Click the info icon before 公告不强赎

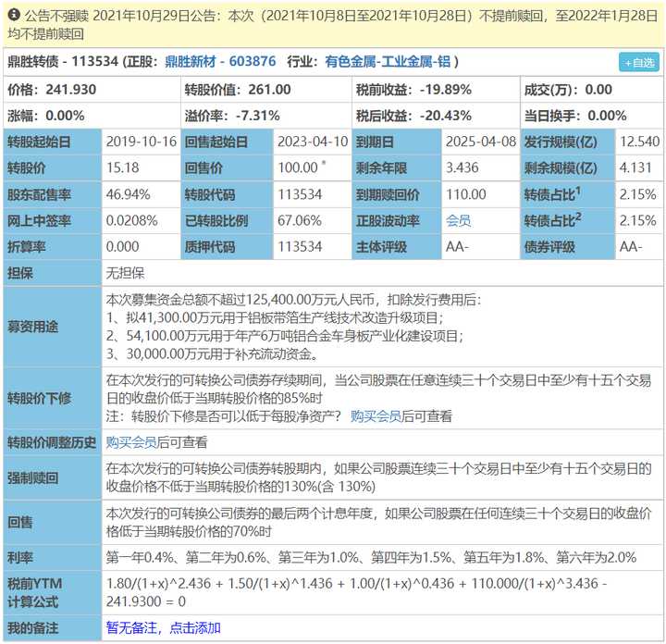point(14,15)
